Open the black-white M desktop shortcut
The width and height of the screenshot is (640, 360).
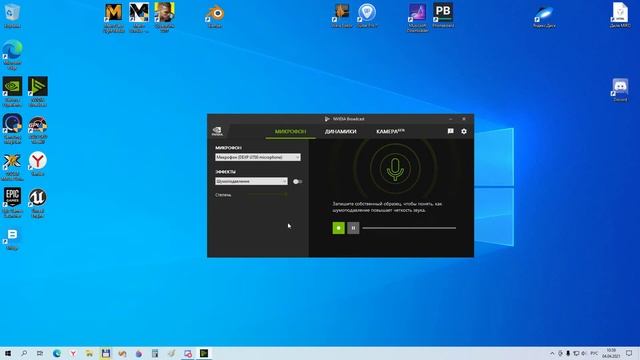click(x=139, y=18)
